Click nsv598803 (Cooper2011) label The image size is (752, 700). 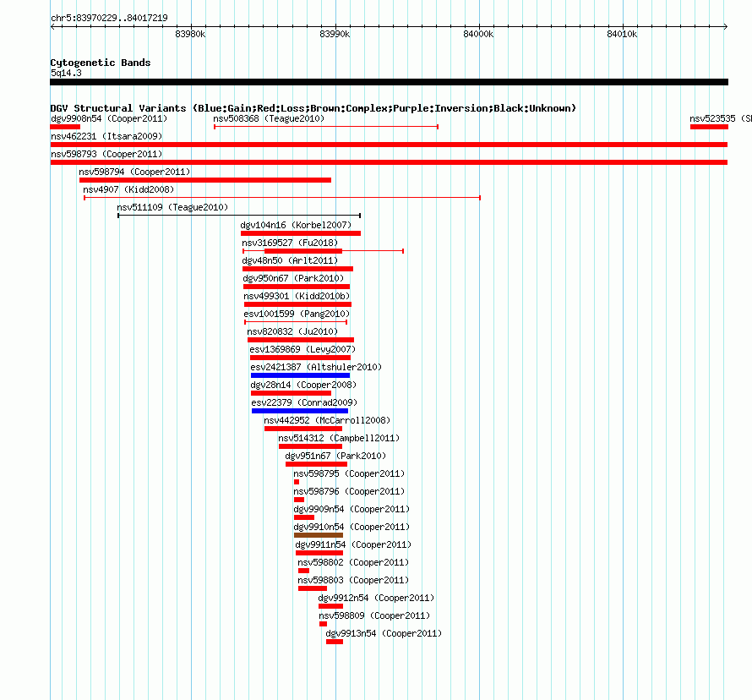pyautogui.click(x=353, y=580)
